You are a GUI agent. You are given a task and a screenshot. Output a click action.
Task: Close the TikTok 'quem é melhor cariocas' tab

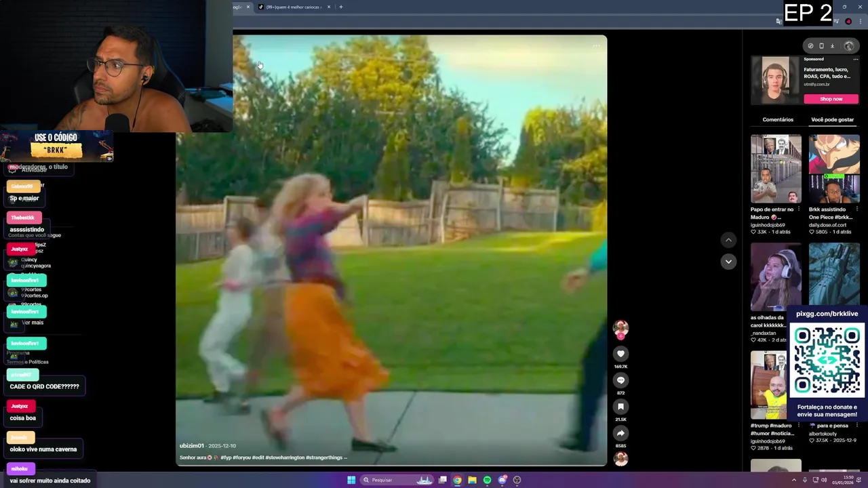pos(329,7)
